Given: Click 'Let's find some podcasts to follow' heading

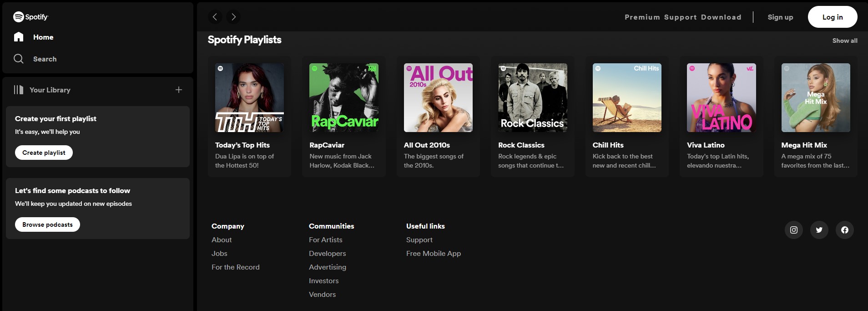Looking at the screenshot, I should [72, 191].
